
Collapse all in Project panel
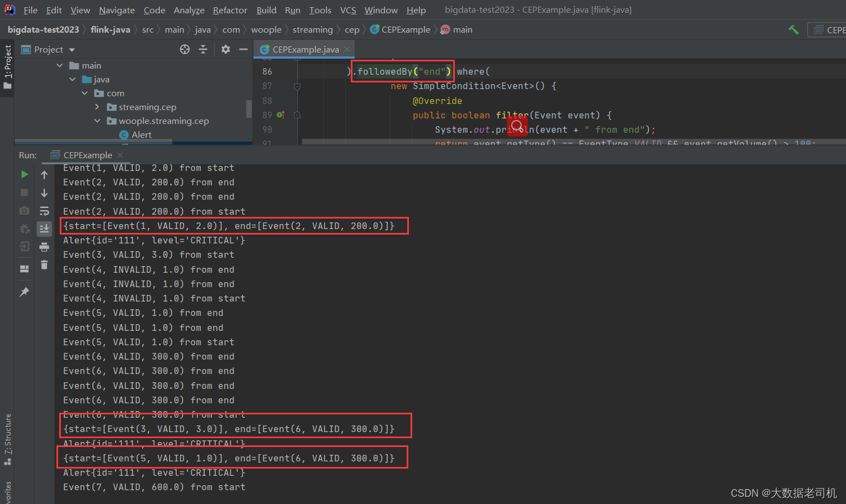coord(203,49)
